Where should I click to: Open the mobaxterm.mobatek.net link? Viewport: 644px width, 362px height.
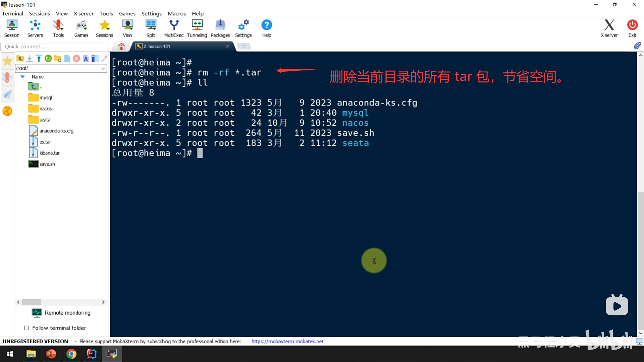(x=287, y=341)
